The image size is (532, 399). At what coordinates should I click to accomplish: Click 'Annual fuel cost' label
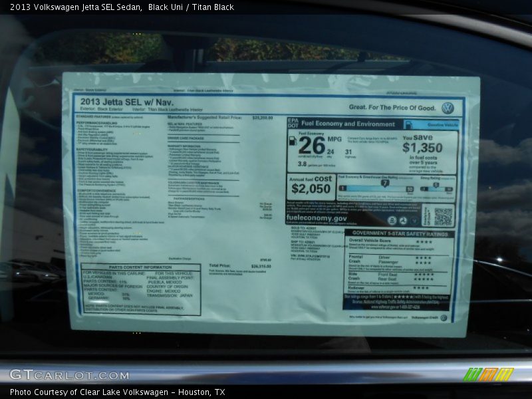pos(310,178)
